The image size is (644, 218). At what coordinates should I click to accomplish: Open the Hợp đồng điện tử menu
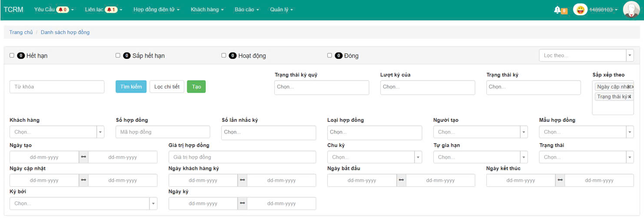(x=156, y=10)
